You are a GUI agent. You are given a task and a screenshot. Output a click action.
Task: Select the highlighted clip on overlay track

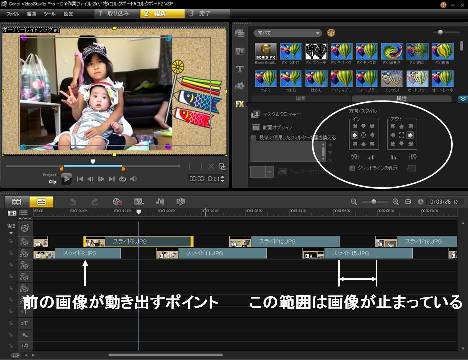pos(138,241)
